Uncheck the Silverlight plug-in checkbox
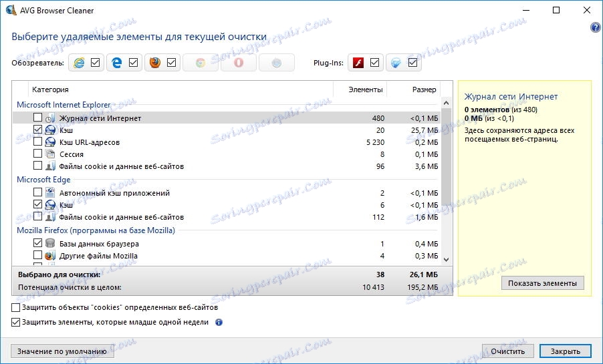Image resolution: width=603 pixels, height=364 pixels. pos(412,62)
